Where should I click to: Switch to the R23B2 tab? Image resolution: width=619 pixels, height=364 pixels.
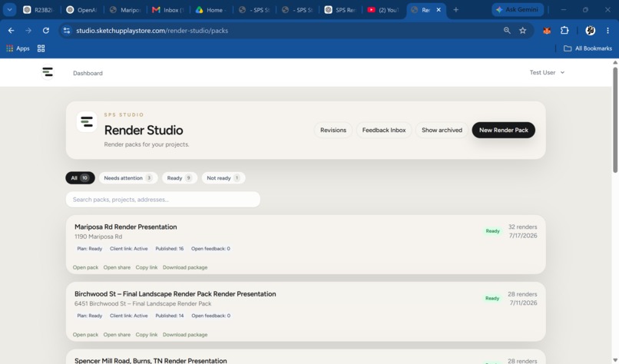pyautogui.click(x=38, y=10)
